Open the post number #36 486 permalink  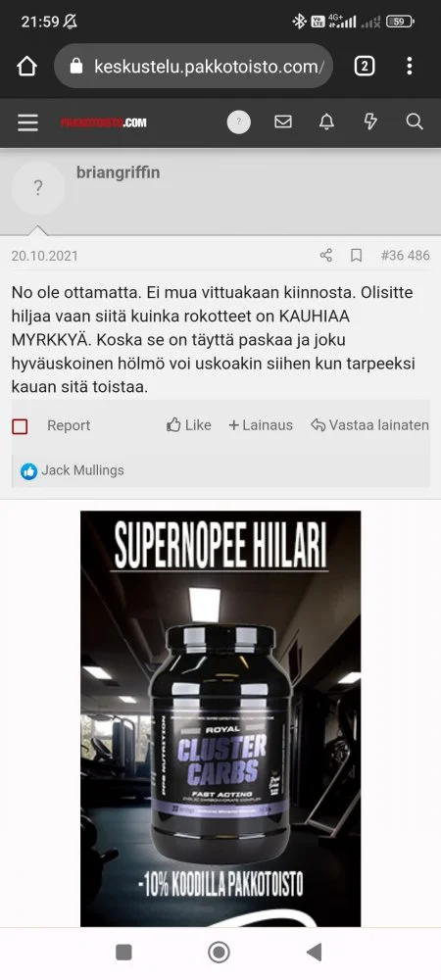point(406,256)
